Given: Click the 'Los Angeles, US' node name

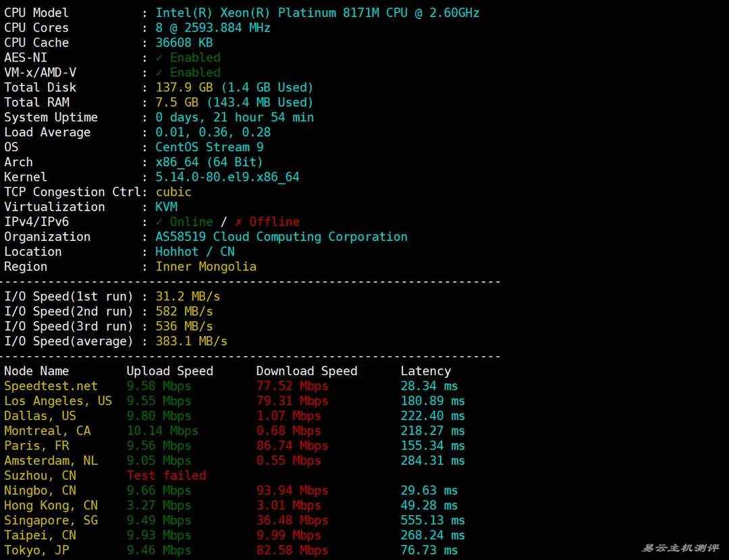Looking at the screenshot, I should pos(58,401).
